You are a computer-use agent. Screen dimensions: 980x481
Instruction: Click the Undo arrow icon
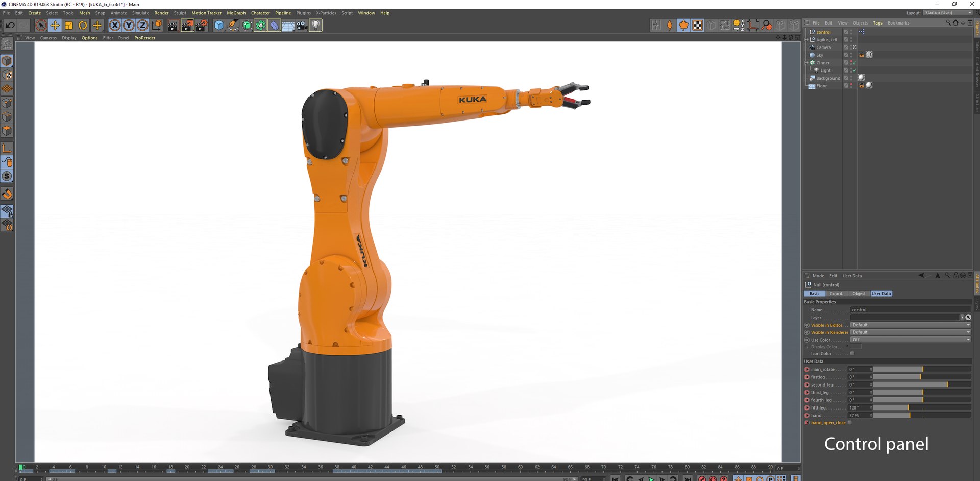tap(10, 25)
